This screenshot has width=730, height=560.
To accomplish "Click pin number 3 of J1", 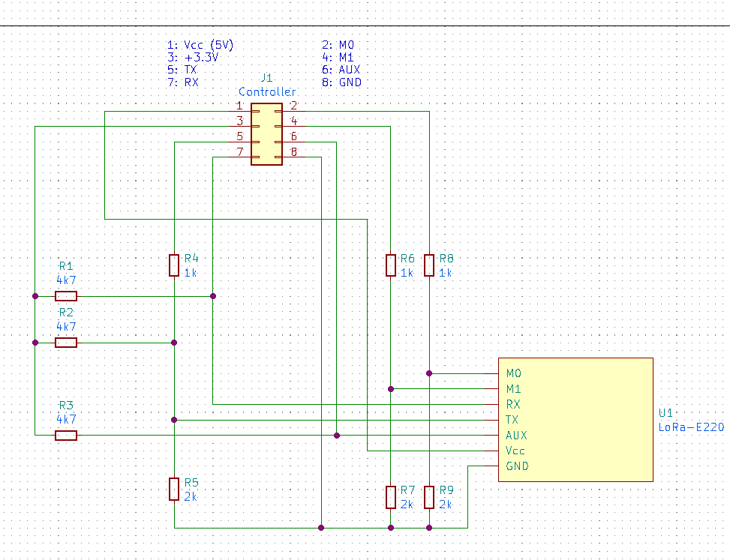I will click(x=240, y=121).
